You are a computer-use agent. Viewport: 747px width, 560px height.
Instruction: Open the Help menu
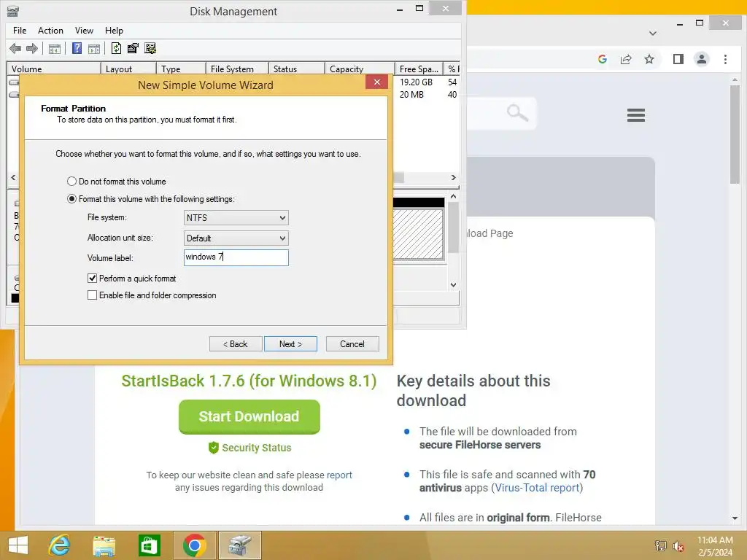[114, 31]
